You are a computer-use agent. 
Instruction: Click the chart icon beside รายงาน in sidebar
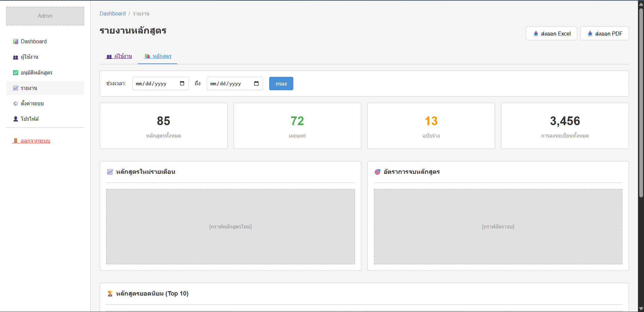pos(15,88)
